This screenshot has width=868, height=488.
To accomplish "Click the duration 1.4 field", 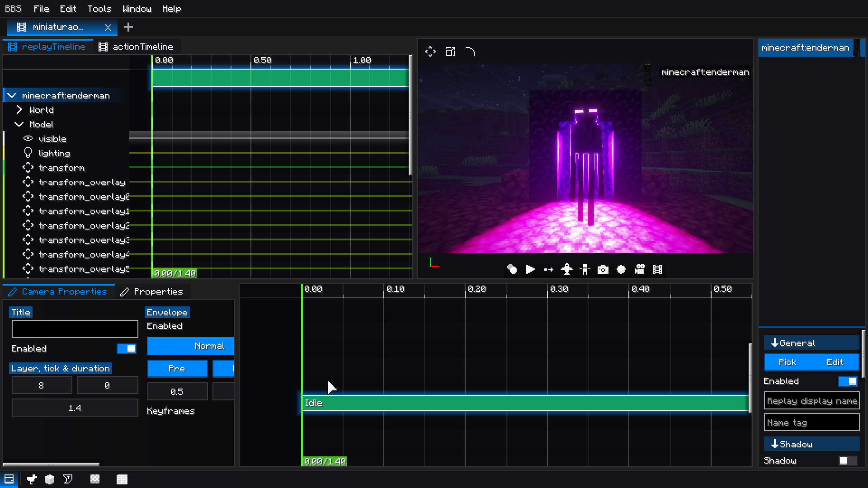I will tap(75, 408).
